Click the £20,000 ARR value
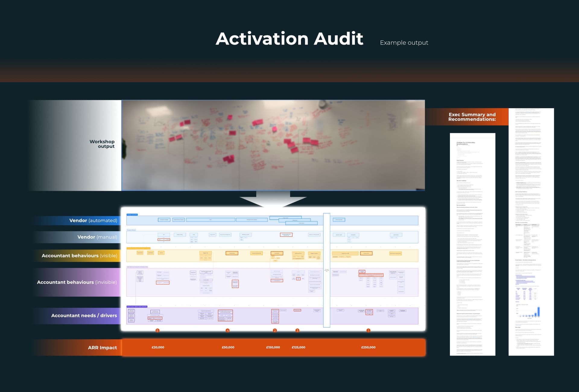This screenshot has height=392, width=579. click(158, 347)
